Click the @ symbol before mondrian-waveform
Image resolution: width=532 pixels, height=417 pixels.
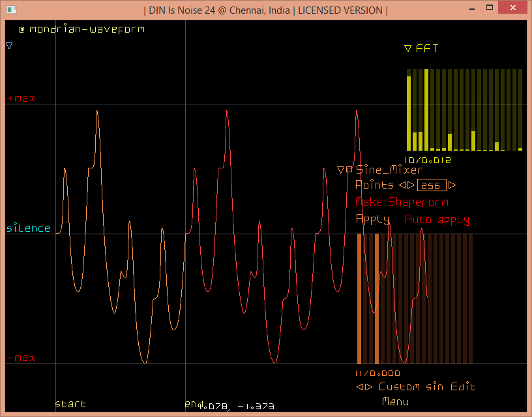point(22,29)
